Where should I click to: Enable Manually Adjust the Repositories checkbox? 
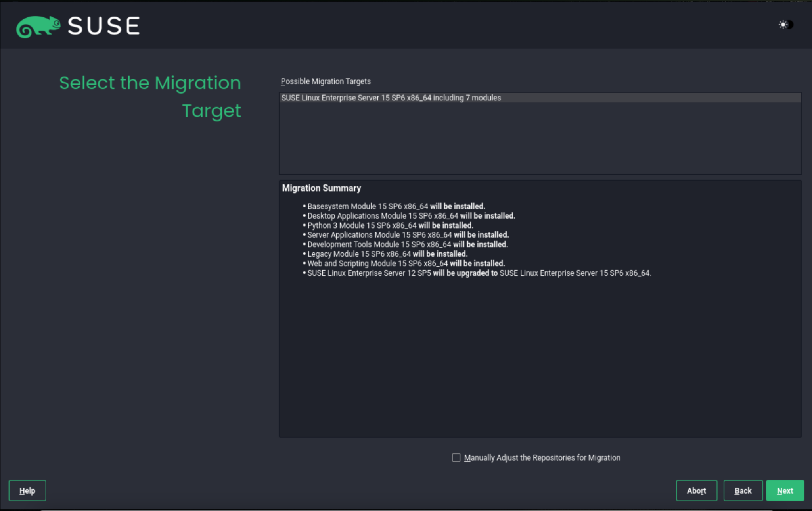coord(456,457)
